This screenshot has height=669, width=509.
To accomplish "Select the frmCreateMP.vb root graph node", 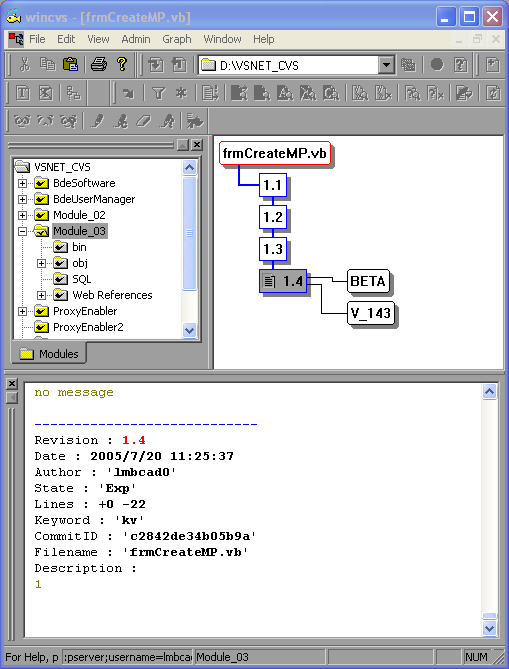I will 275,153.
